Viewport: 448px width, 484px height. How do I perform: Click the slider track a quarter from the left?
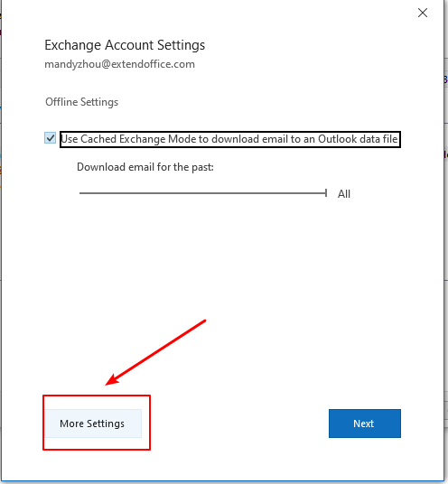(x=141, y=193)
